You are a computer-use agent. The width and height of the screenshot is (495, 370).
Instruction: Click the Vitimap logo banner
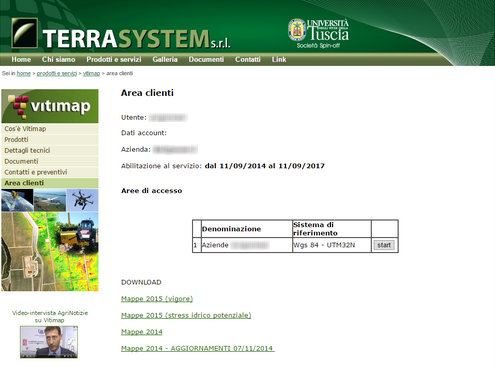(x=50, y=106)
